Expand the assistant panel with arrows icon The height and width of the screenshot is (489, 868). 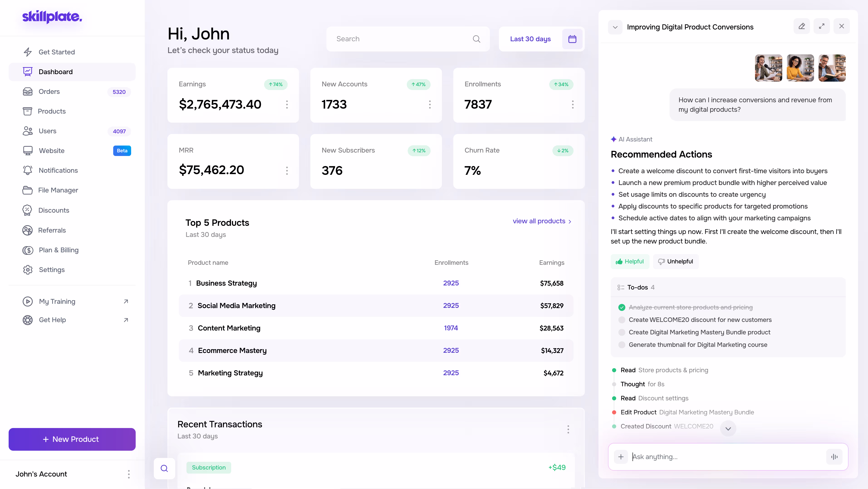pos(821,26)
